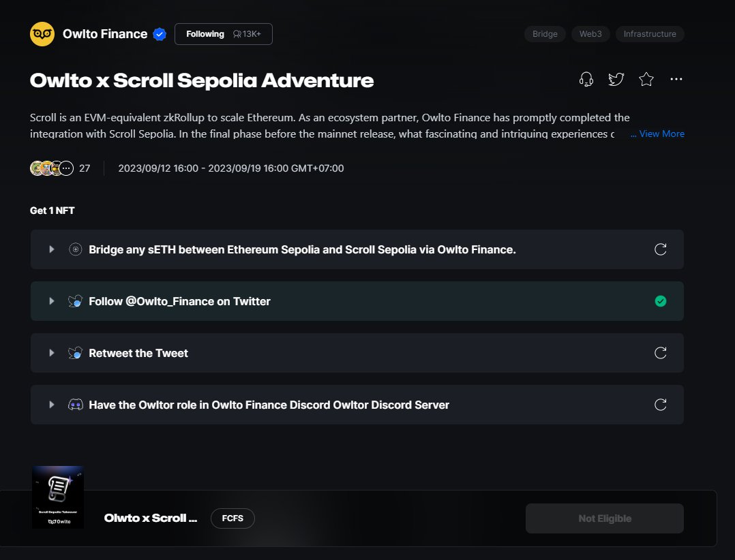
Task: Open the headset support icon
Action: point(586,79)
